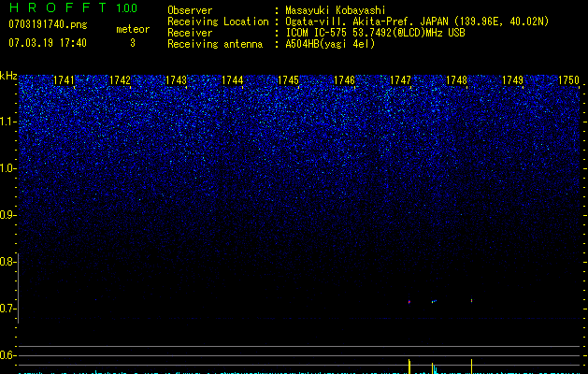
Task: Click the 1748 time marker
Action: click(x=456, y=80)
